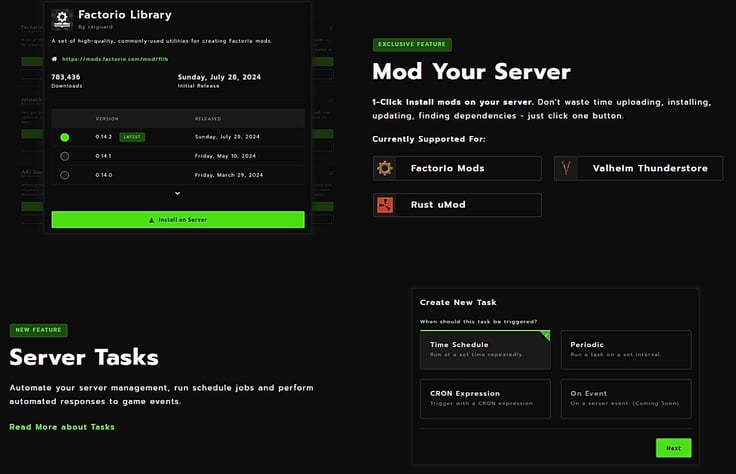Choose the On Event trigger option
The height and width of the screenshot is (474, 736).
tap(626, 399)
